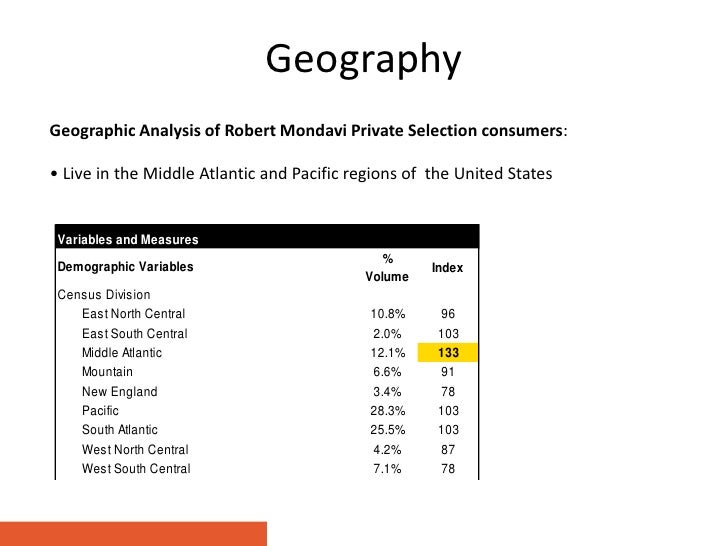728x546 pixels.
Task: Click the Demographic Variables column header
Action: pos(125,267)
